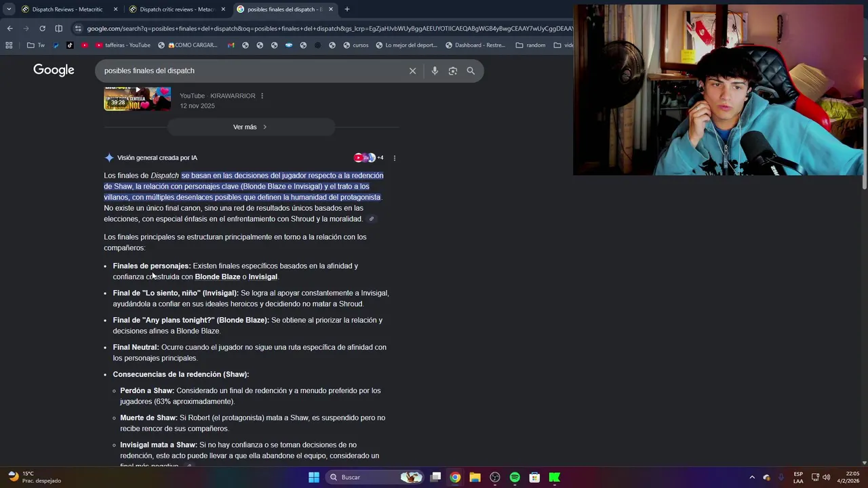The image size is (868, 488).
Task: Start voice search with microphone icon
Action: coord(435,70)
